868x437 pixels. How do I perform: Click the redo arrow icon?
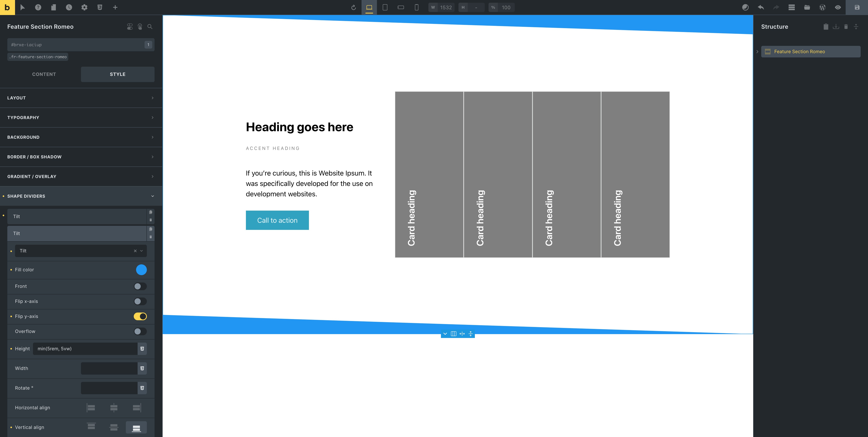776,7
